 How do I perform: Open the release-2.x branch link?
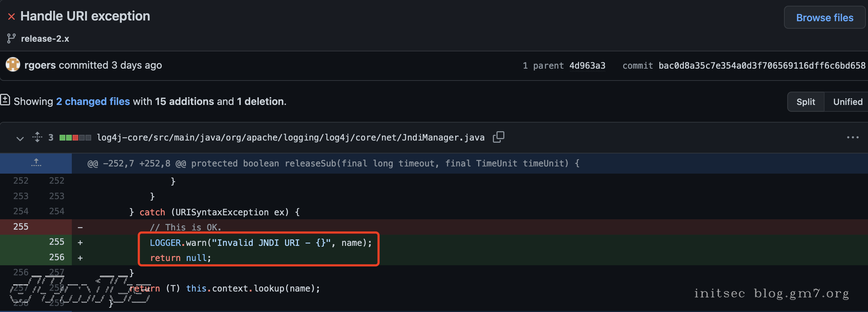pos(45,39)
